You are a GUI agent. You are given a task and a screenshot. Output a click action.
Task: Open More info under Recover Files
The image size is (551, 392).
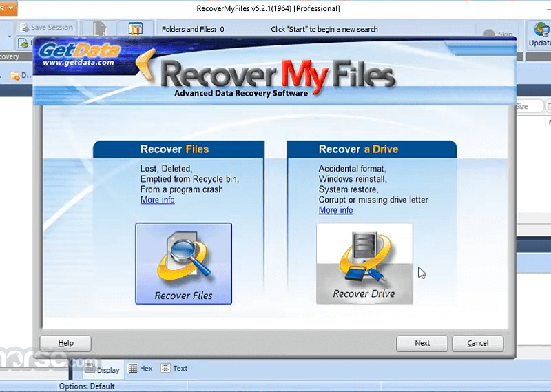pos(158,200)
